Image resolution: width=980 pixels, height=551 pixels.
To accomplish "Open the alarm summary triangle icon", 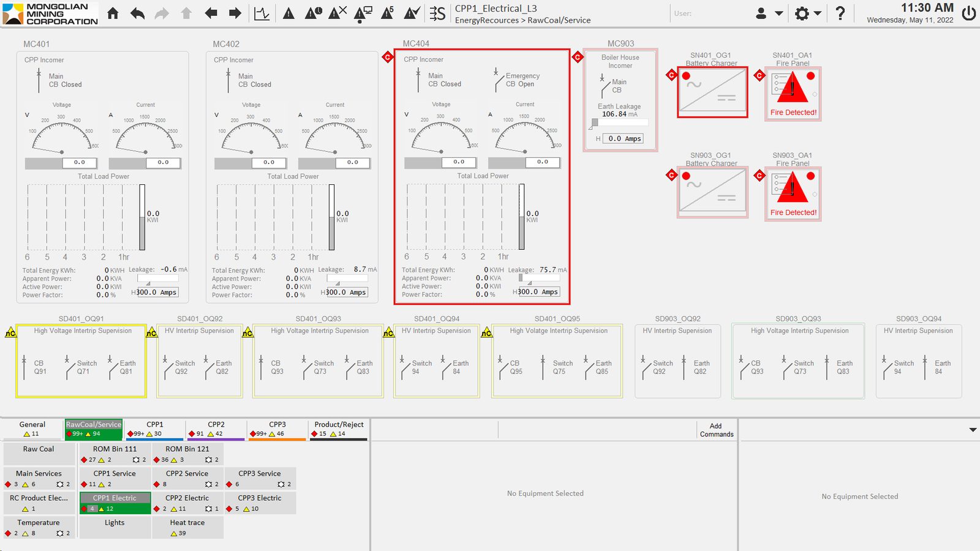I will [288, 13].
